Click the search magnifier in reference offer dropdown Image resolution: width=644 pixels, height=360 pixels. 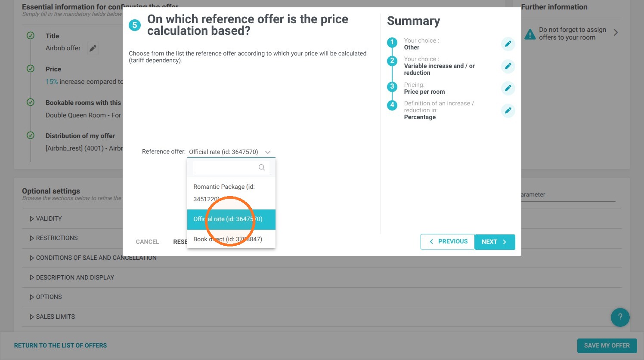(262, 167)
